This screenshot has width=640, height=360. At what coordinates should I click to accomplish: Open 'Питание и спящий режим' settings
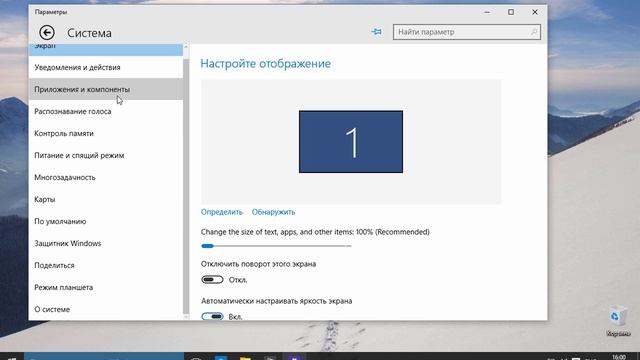coord(106,155)
